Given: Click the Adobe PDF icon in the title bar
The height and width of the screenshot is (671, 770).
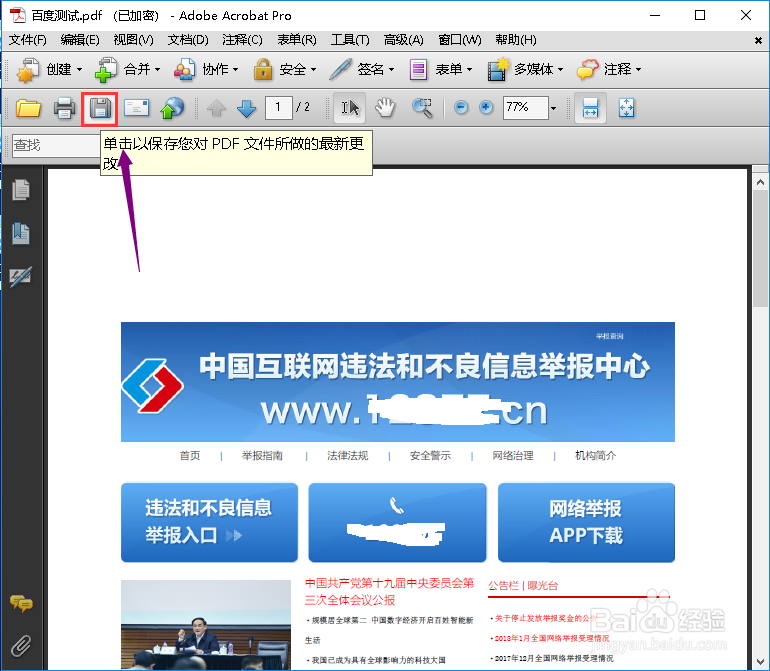Looking at the screenshot, I should pos(18,15).
